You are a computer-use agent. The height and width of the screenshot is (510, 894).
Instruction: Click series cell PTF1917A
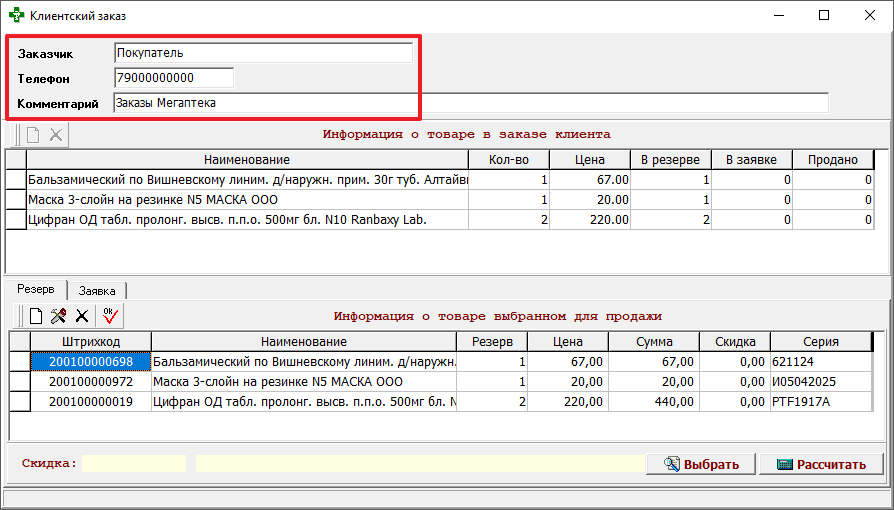tap(826, 401)
